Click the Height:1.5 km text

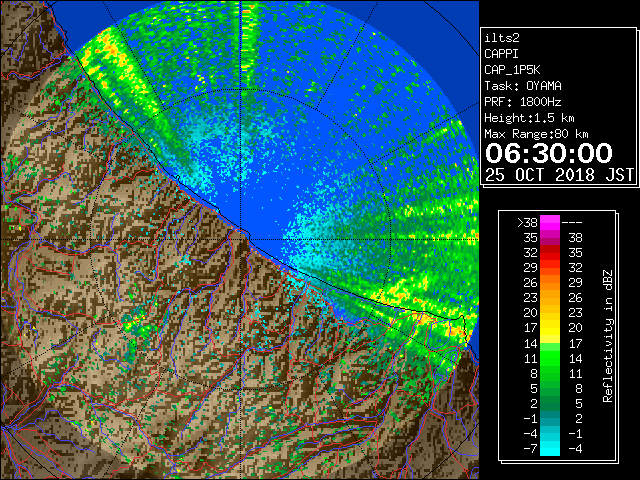529,118
